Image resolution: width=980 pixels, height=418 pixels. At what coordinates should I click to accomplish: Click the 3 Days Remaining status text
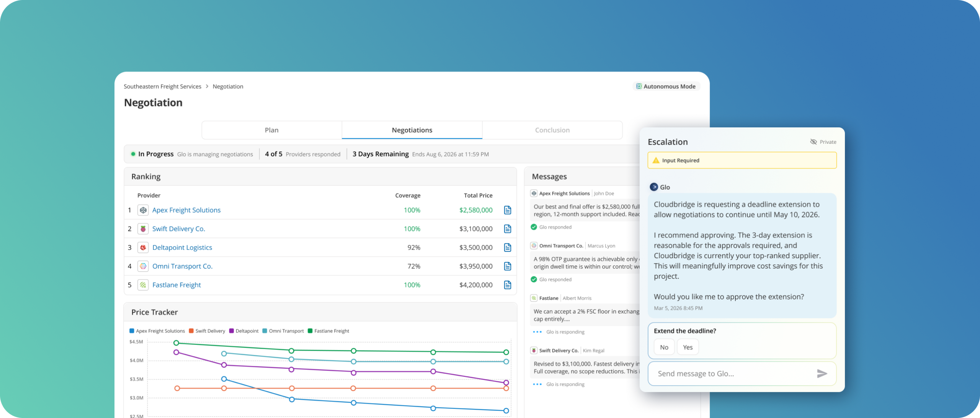click(x=381, y=154)
